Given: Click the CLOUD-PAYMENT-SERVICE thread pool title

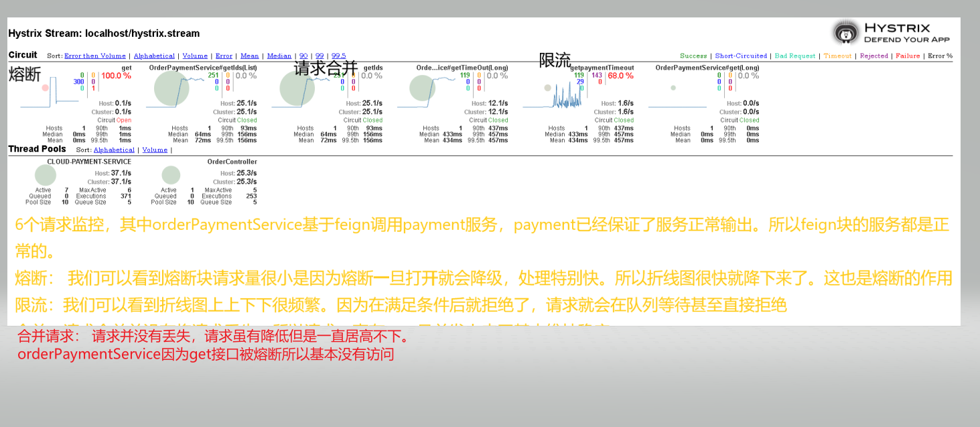Looking at the screenshot, I should click(89, 162).
